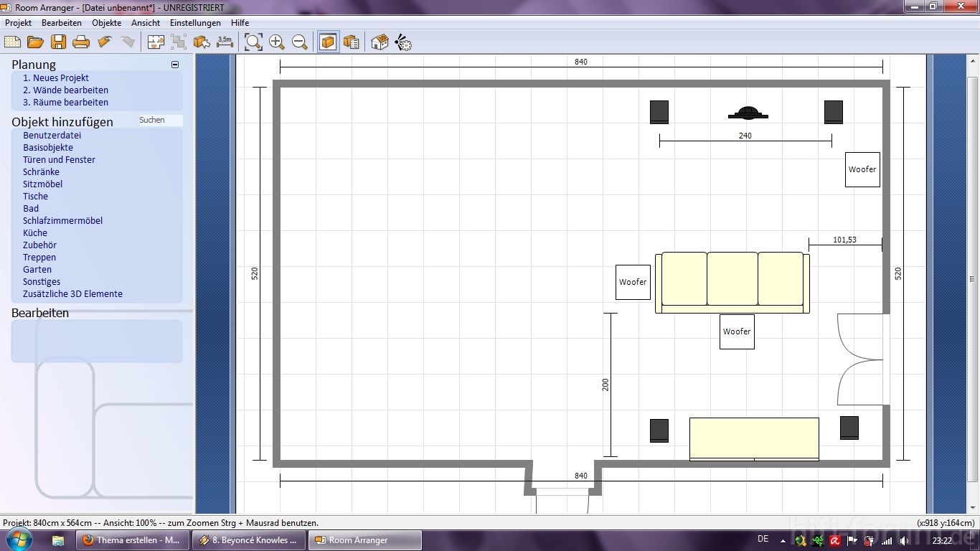Image resolution: width=980 pixels, height=551 pixels.
Task: Open volume control in system tray
Action: pos(904,540)
